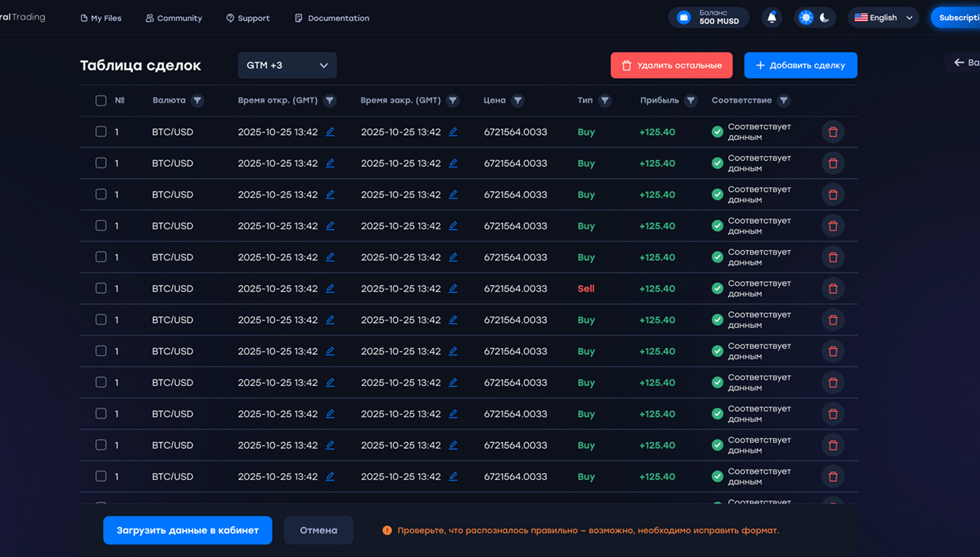The height and width of the screenshot is (557, 980).
Task: Open the Documentation link
Action: tap(332, 18)
